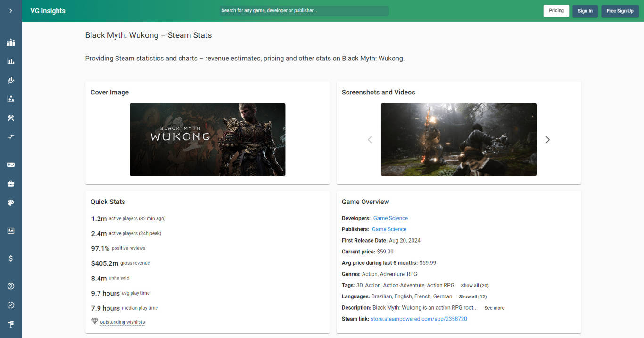This screenshot has height=338, width=644.
Task: Expand the sidebar with the chevron arrow
Action: [x=11, y=11]
